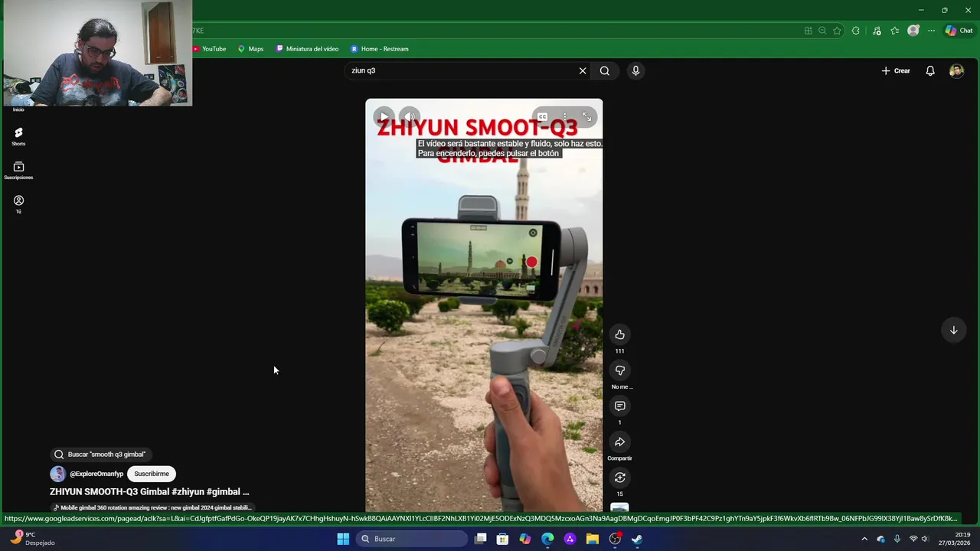Open browser extensions puzzle icon
980x551 pixels.
(x=856, y=31)
